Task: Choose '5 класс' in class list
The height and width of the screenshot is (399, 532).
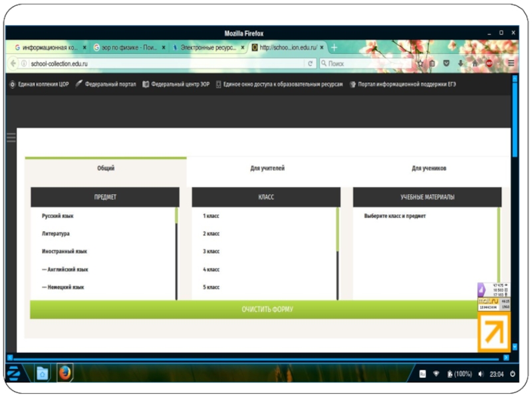Action: tap(211, 287)
